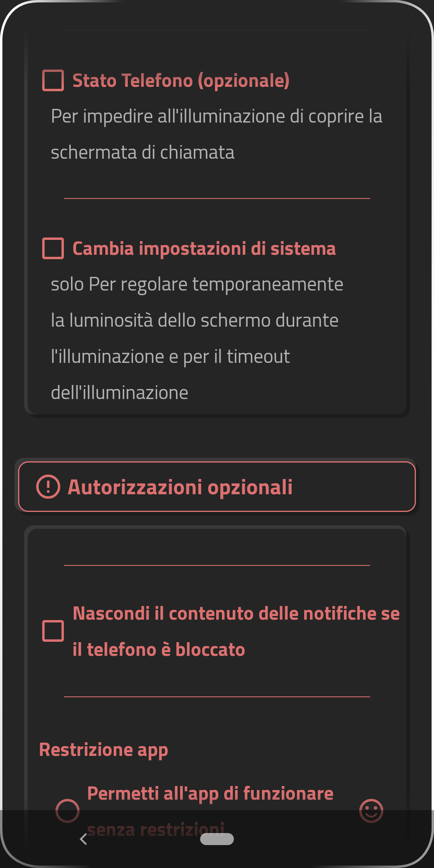434x868 pixels.
Task: Click the Autorizzazioni opzionali title text
Action: pos(180,487)
